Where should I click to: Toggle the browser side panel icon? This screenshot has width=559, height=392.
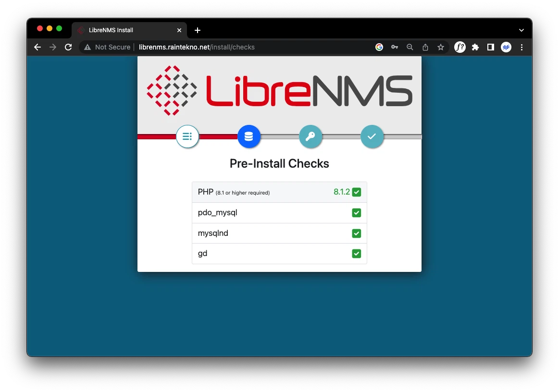pos(490,47)
